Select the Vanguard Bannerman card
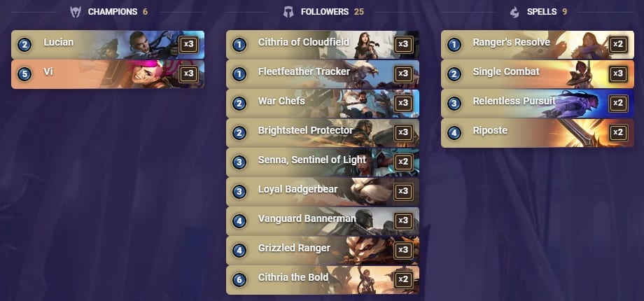Screen dimensions: 644x301 [323, 221]
